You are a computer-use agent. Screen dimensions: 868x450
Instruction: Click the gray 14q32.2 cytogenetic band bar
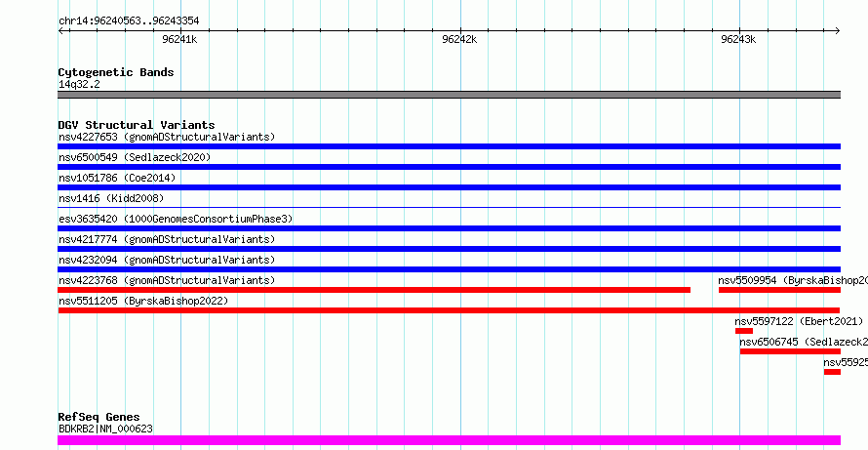(449, 95)
